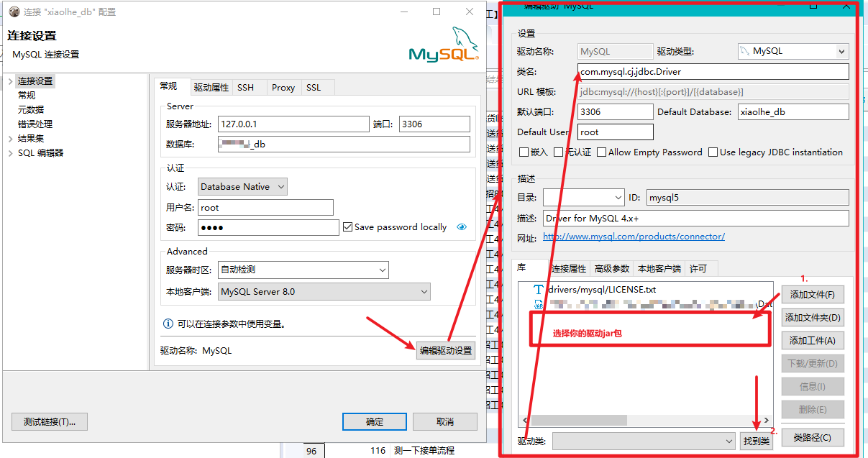Switch to the 连接属性 tab
The width and height of the screenshot is (868, 458).
tap(569, 269)
